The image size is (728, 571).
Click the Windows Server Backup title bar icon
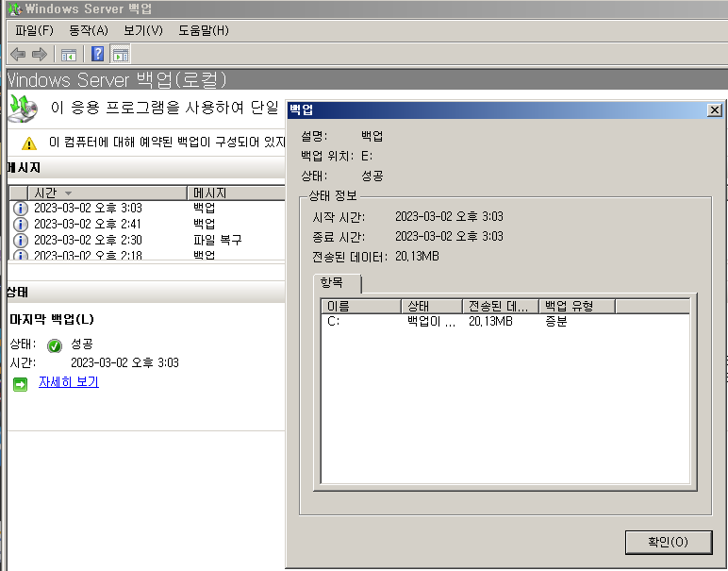tap(14, 8)
